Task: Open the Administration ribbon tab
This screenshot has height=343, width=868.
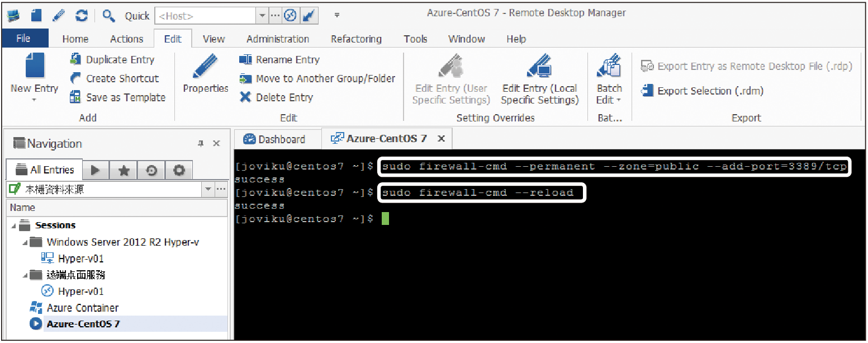Action: coord(278,39)
